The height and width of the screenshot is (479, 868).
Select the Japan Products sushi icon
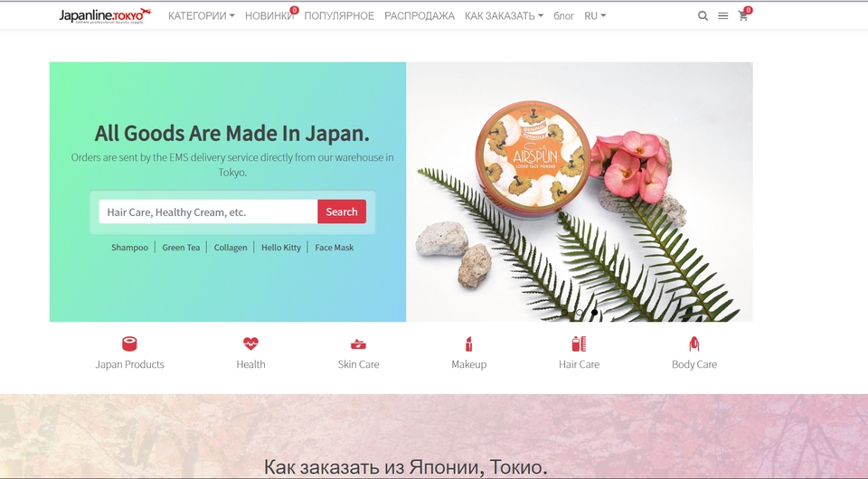[129, 344]
